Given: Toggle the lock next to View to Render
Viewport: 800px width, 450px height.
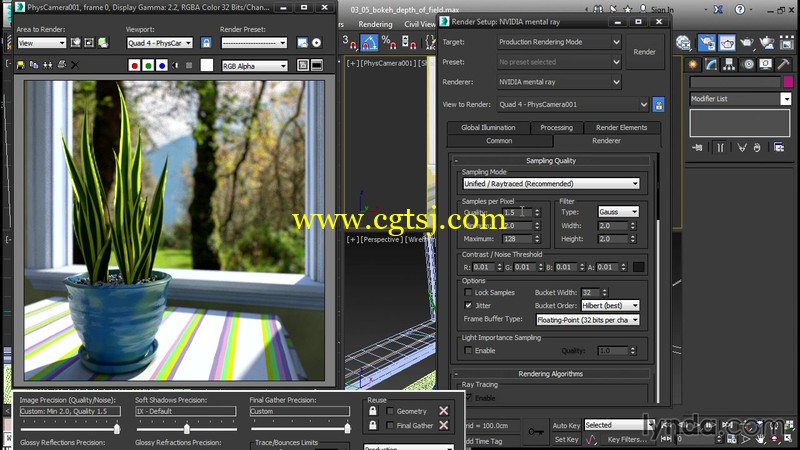Looking at the screenshot, I should (x=659, y=105).
